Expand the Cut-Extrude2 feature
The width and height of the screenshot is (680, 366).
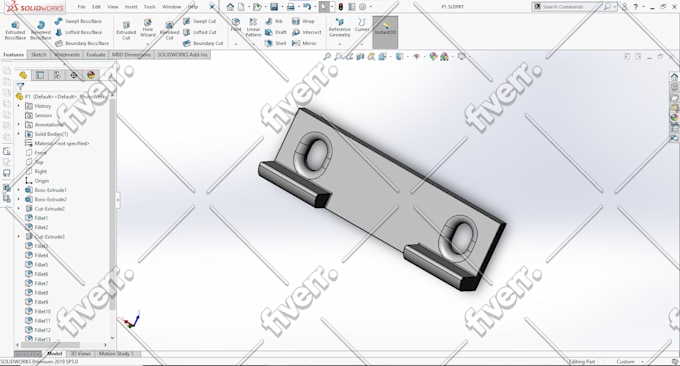19,209
